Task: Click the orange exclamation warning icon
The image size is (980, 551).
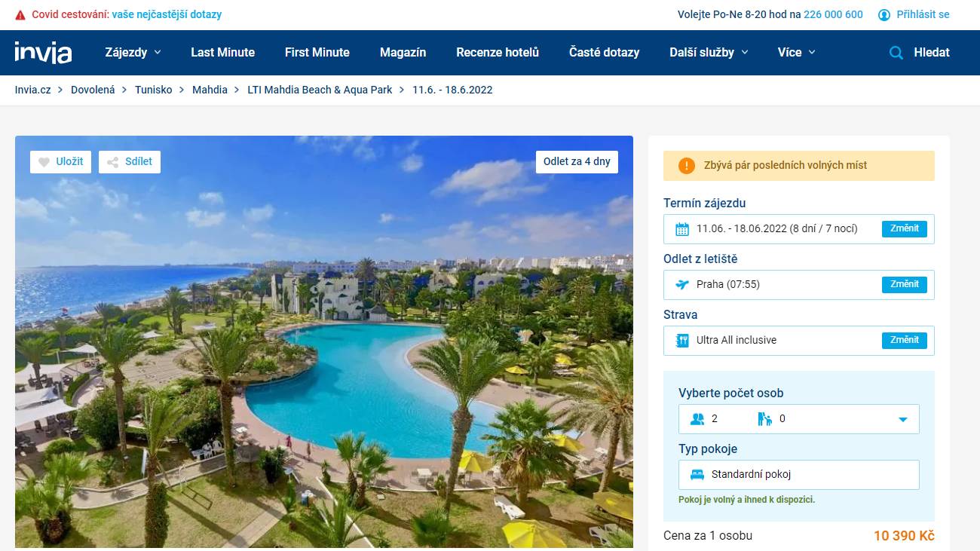Action: (x=687, y=166)
